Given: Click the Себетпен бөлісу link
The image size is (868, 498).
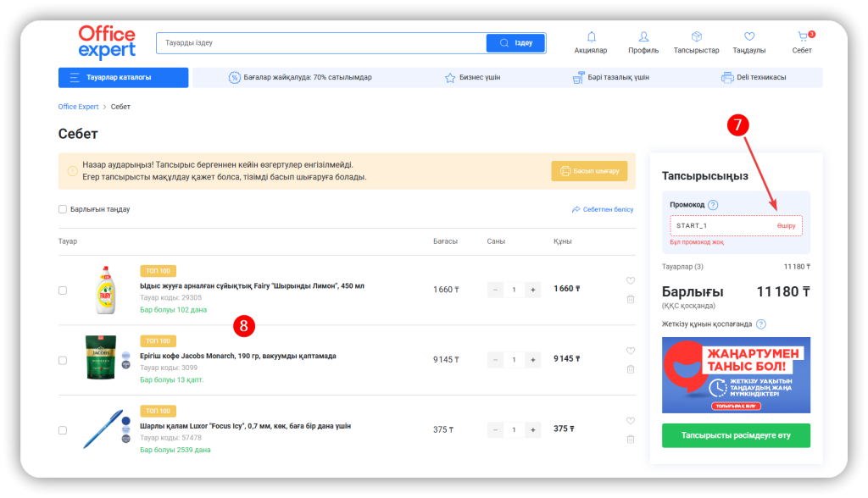Looking at the screenshot, I should pyautogui.click(x=603, y=209).
